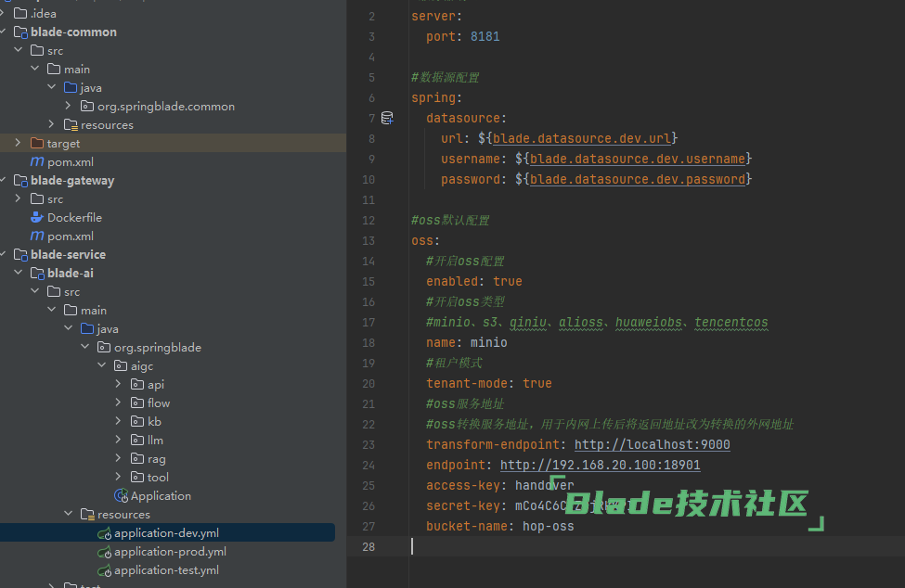The height and width of the screenshot is (588, 905).
Task: Click line number 28 in gutter
Action: [368, 546]
